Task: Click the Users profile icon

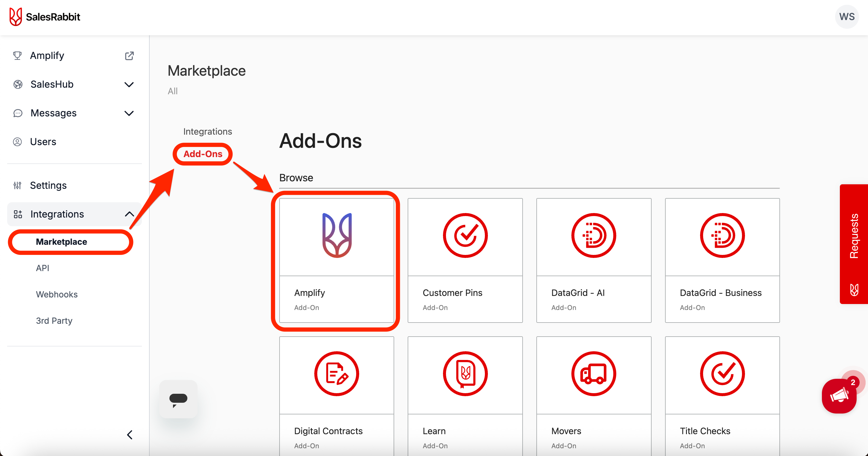Action: click(x=18, y=142)
